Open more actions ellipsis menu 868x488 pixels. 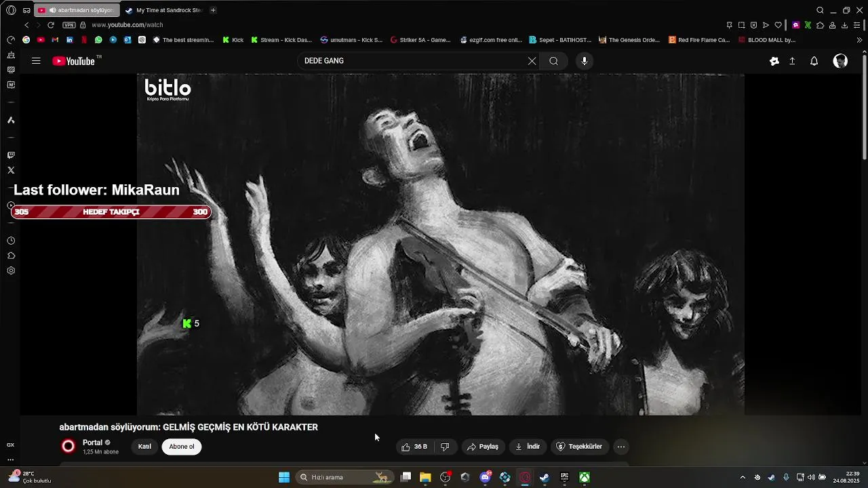pyautogui.click(x=621, y=447)
